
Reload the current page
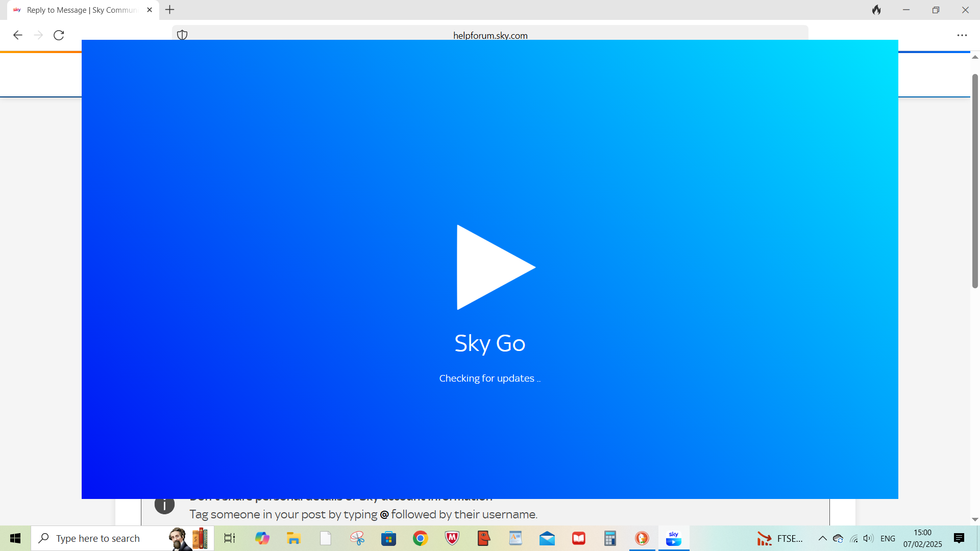click(59, 35)
